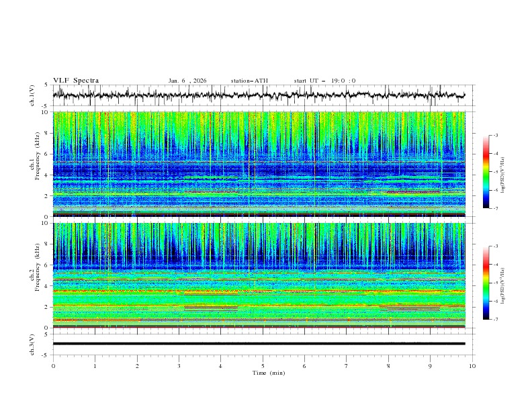Click time axis tick label "1"
Screen dimensions: 532x411
click(95, 366)
